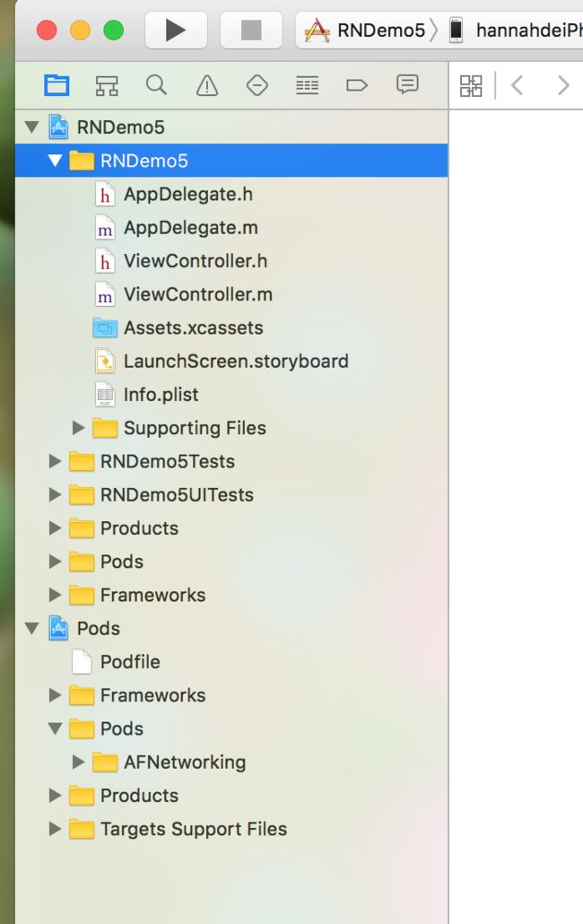Collapse the selected RNDemo5 group
Viewport: 583px width, 924px height.
pyautogui.click(x=55, y=161)
